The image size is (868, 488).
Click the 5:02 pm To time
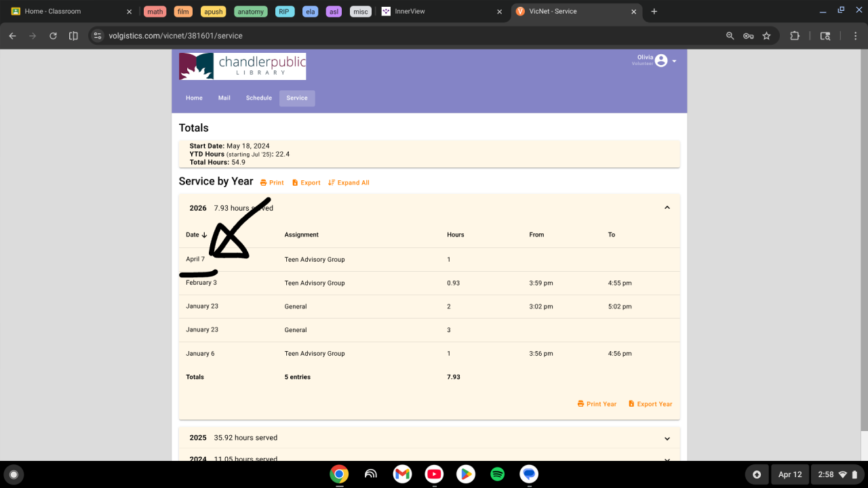coord(620,306)
